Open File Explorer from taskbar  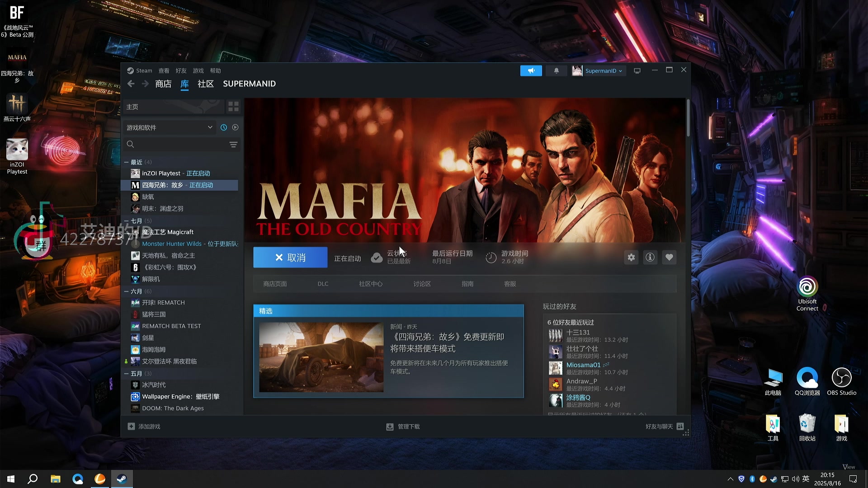[x=55, y=479]
